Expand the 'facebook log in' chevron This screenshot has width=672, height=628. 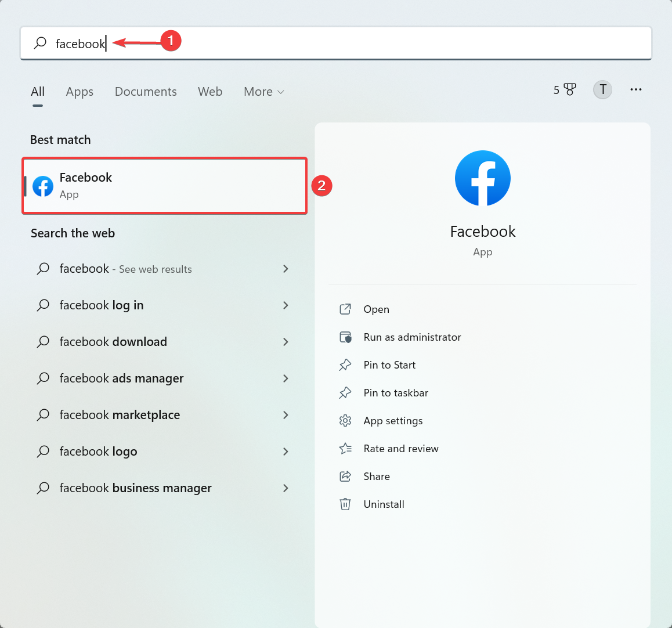(x=286, y=305)
